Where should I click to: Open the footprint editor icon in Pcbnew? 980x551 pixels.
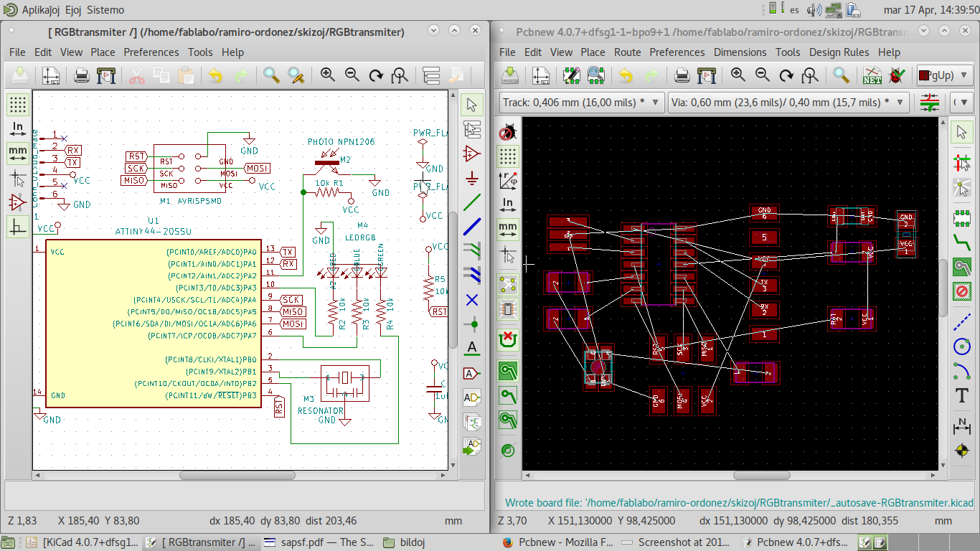click(572, 75)
